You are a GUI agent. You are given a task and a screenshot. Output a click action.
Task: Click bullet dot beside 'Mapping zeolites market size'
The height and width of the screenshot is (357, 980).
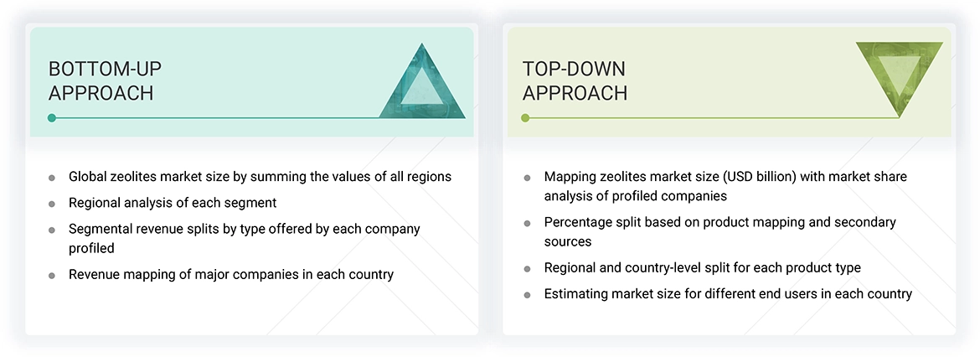coord(527,178)
